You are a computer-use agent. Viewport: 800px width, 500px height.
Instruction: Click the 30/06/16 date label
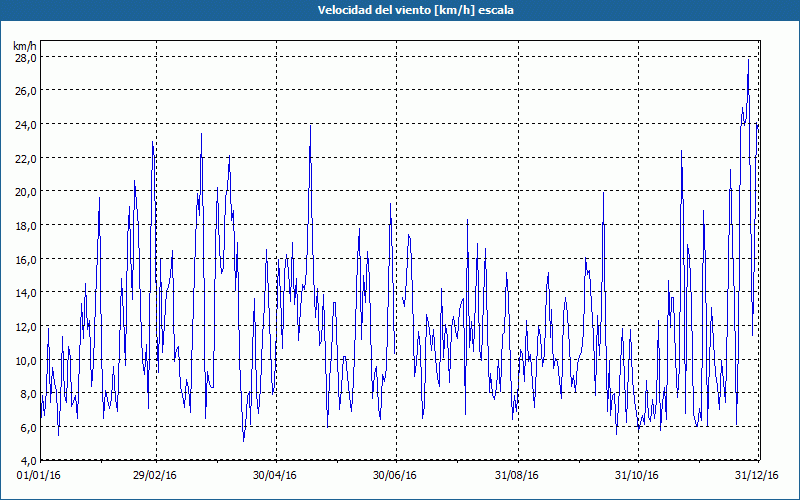tap(394, 476)
